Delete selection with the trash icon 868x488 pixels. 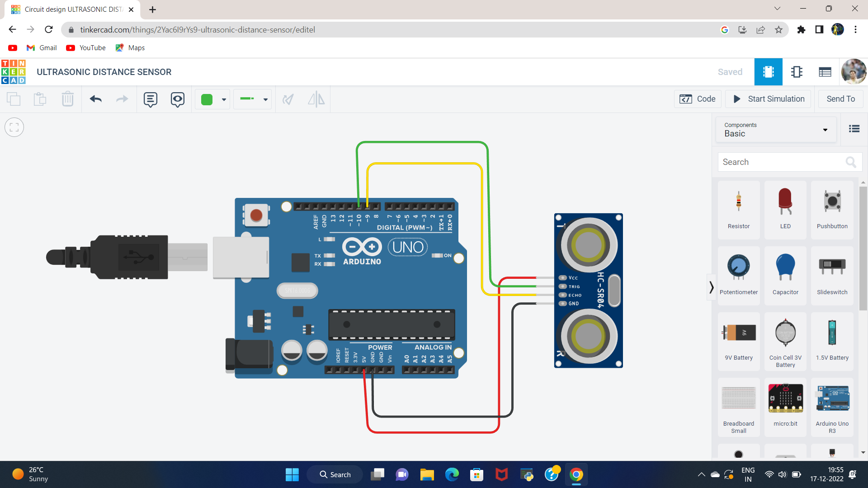(x=68, y=99)
